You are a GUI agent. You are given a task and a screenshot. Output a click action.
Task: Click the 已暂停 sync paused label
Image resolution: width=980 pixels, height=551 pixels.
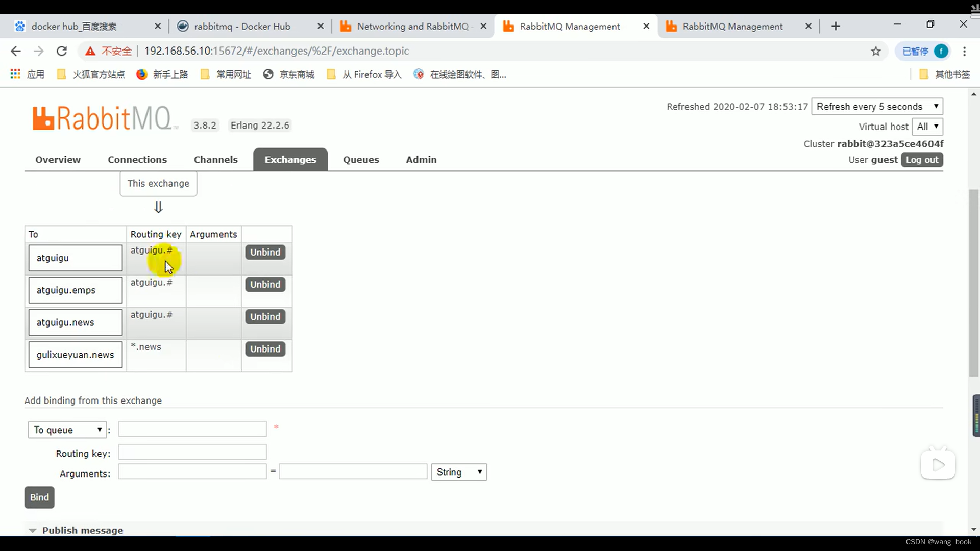click(x=915, y=51)
